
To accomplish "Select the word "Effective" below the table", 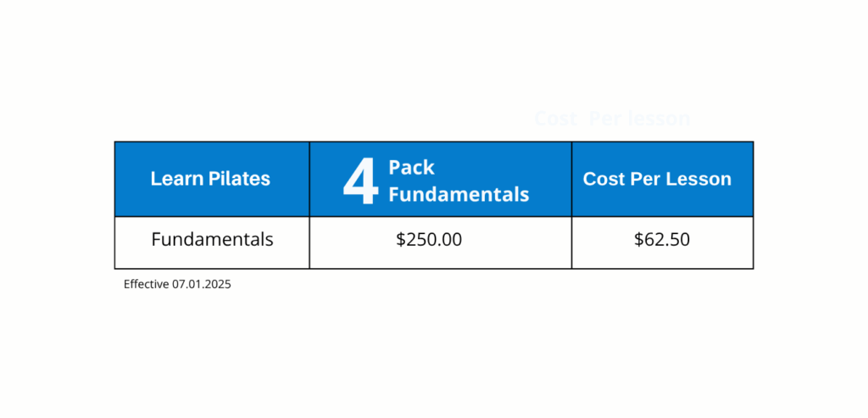I will point(147,285).
